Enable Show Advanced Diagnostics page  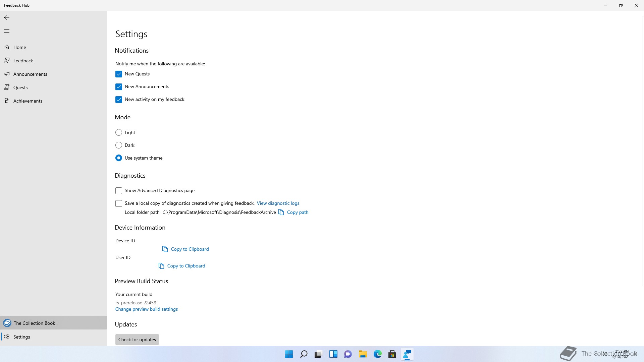pos(119,191)
